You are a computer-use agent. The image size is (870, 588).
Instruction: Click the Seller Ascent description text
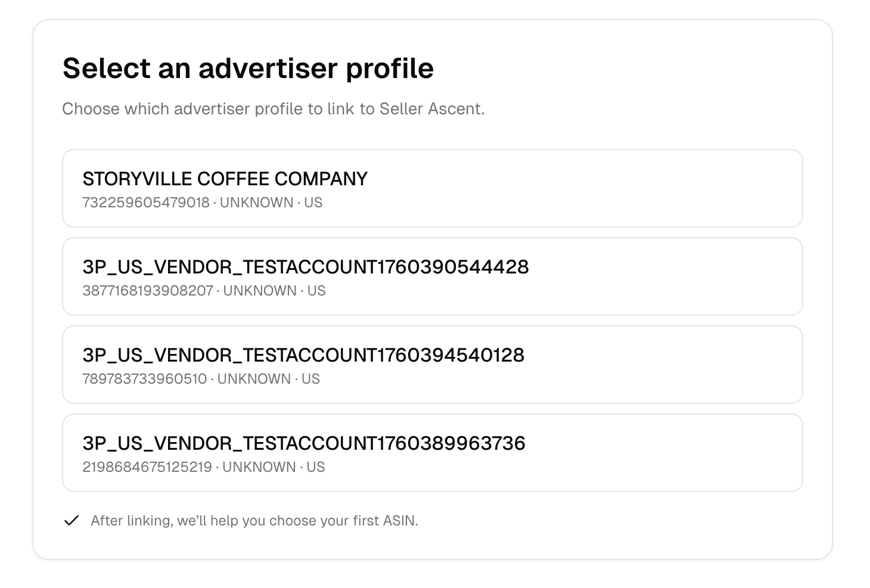pos(274,108)
